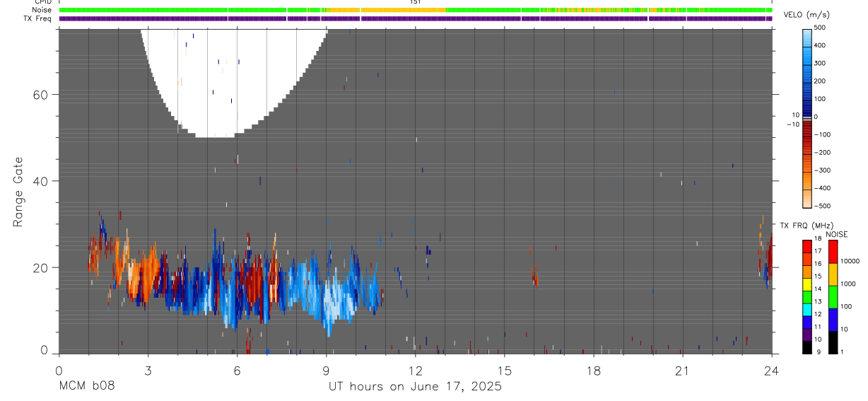
Task: Click the 'MCM b08' radar beam label
Action: click(x=86, y=386)
